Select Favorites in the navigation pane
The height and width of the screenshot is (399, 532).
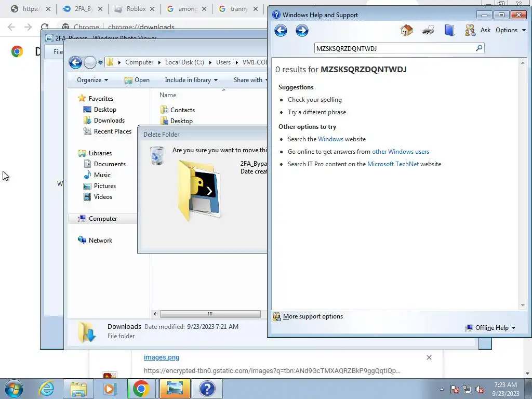pyautogui.click(x=101, y=99)
